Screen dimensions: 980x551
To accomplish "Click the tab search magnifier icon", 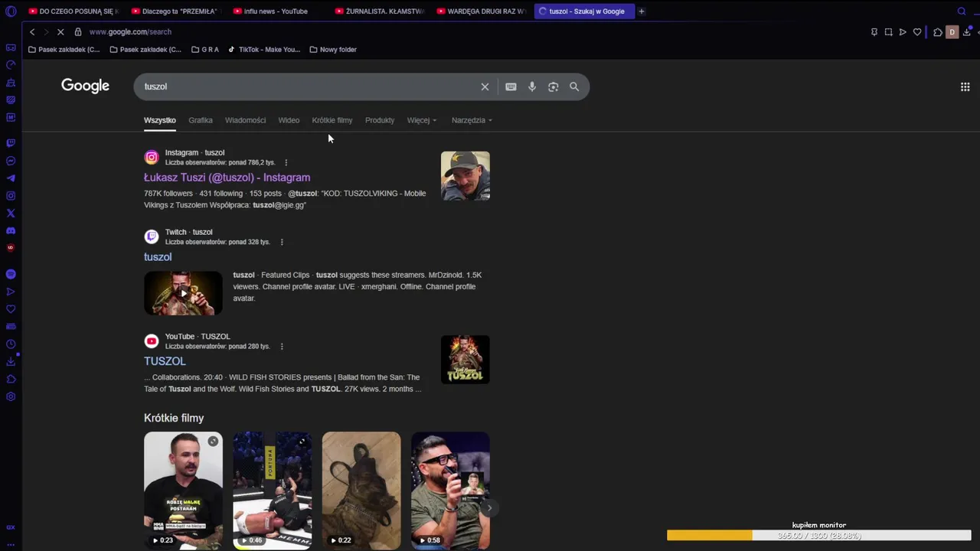I will pyautogui.click(x=962, y=11).
